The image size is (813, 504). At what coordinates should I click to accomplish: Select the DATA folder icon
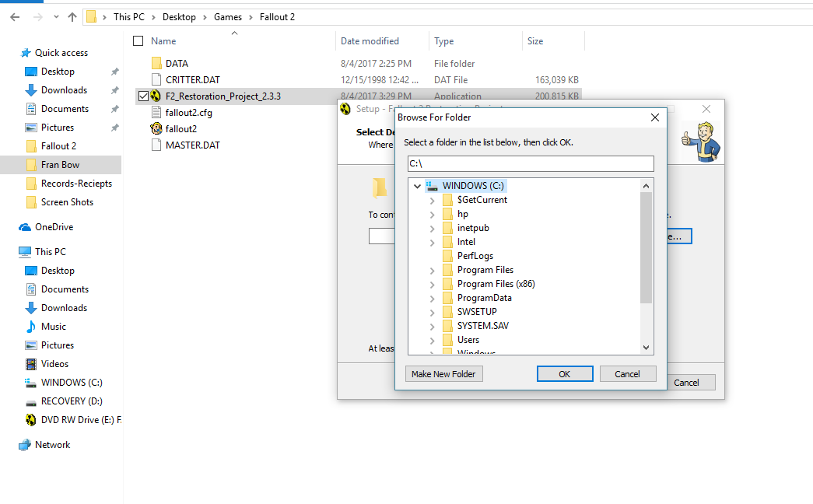click(x=156, y=63)
